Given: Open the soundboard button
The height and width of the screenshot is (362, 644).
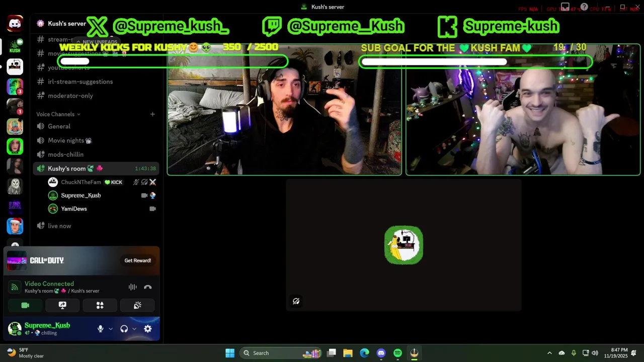Looking at the screenshot, I should click(x=137, y=305).
